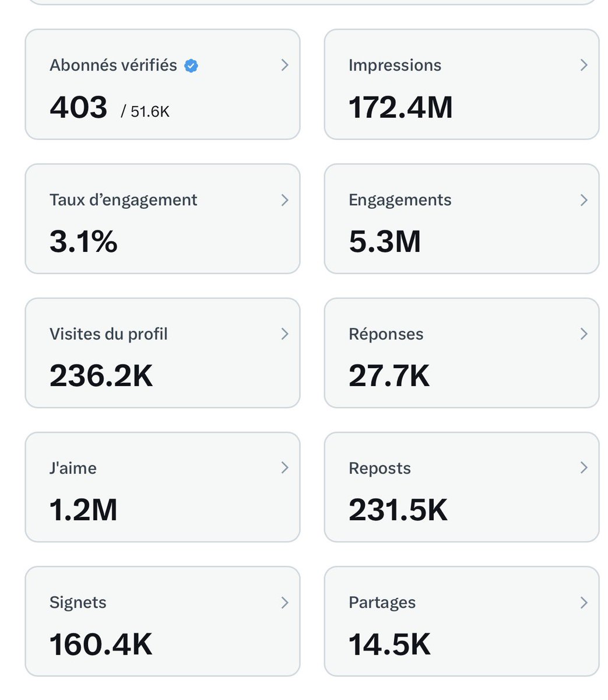Click the chevron icon on the Partages card
The height and width of the screenshot is (700, 608).
click(x=584, y=602)
